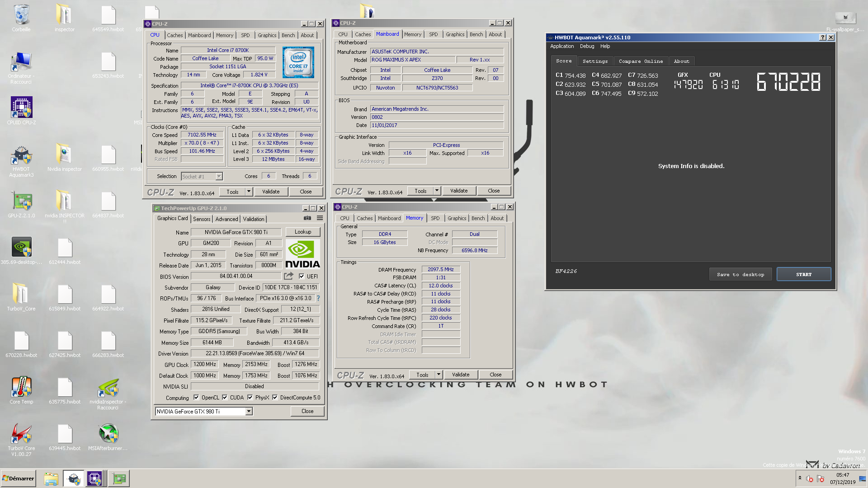The height and width of the screenshot is (488, 868).
Task: Switch to SPD tab in CPU-Z Memory window
Action: point(435,218)
